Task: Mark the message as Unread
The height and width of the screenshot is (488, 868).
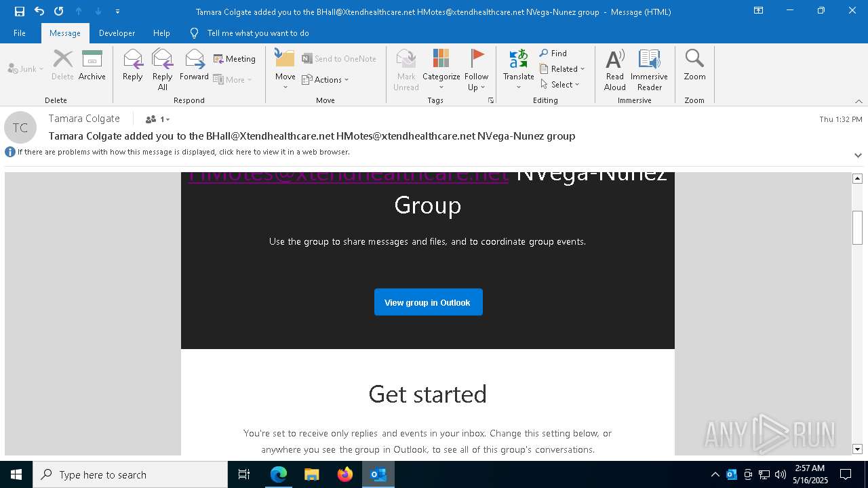Action: [x=406, y=70]
